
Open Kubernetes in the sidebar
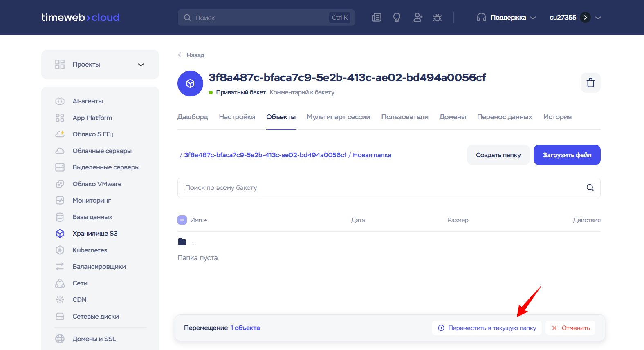pos(90,250)
